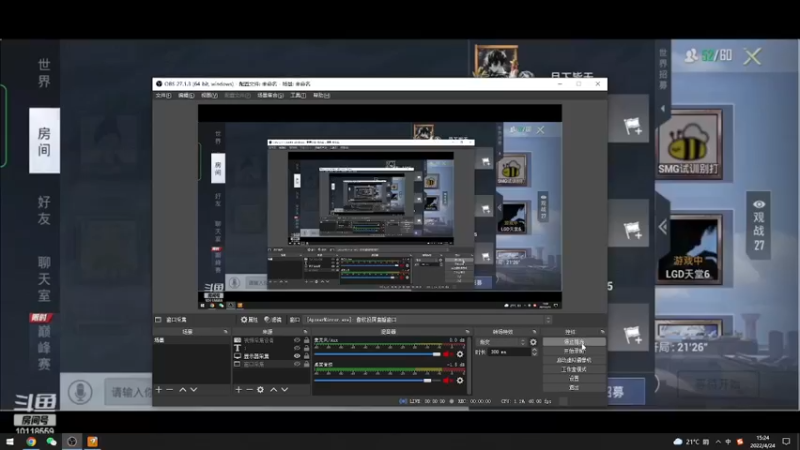Remove selected source with minus icon

pyautogui.click(x=249, y=390)
